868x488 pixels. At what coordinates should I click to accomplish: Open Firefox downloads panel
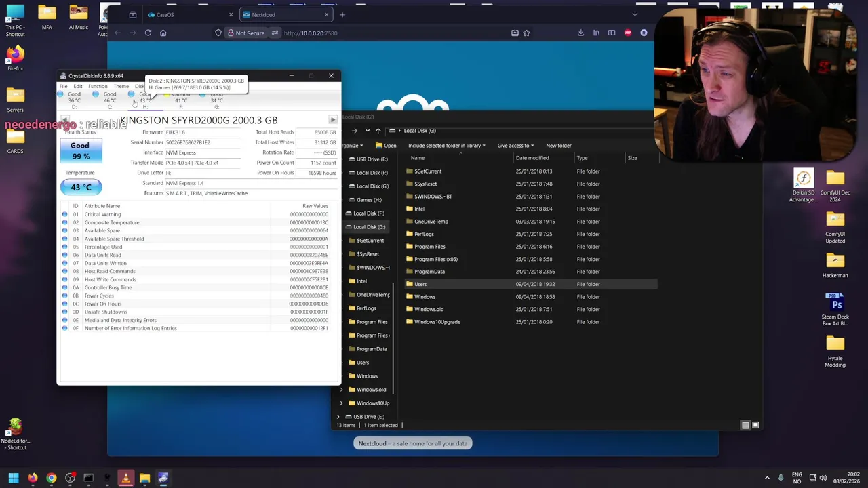(x=580, y=33)
